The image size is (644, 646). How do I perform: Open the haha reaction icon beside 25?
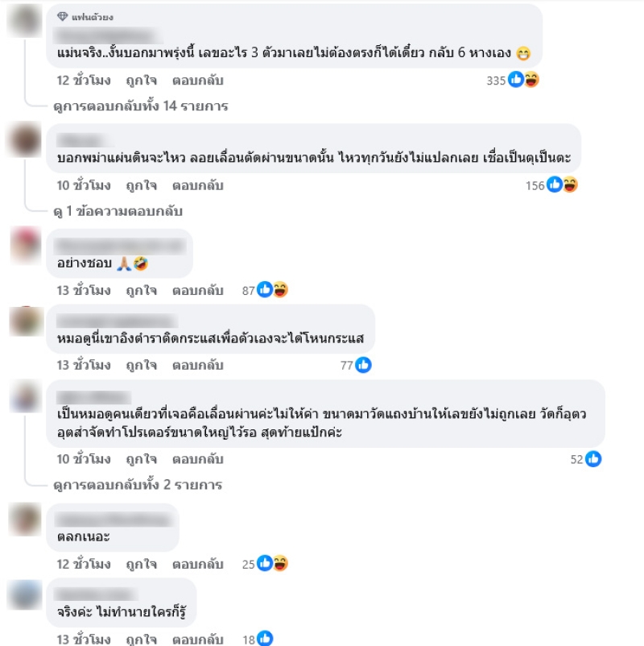[280, 564]
